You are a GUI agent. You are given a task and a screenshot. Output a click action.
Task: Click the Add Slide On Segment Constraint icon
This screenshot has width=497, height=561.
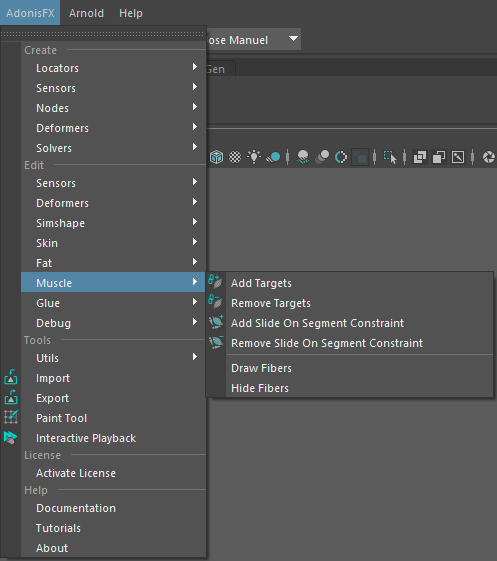coord(216,322)
